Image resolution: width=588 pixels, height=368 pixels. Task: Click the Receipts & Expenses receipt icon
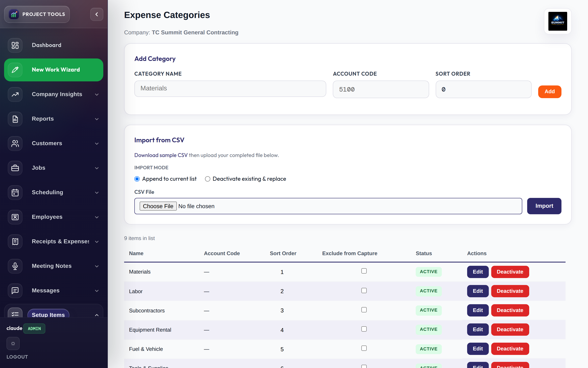point(15,242)
